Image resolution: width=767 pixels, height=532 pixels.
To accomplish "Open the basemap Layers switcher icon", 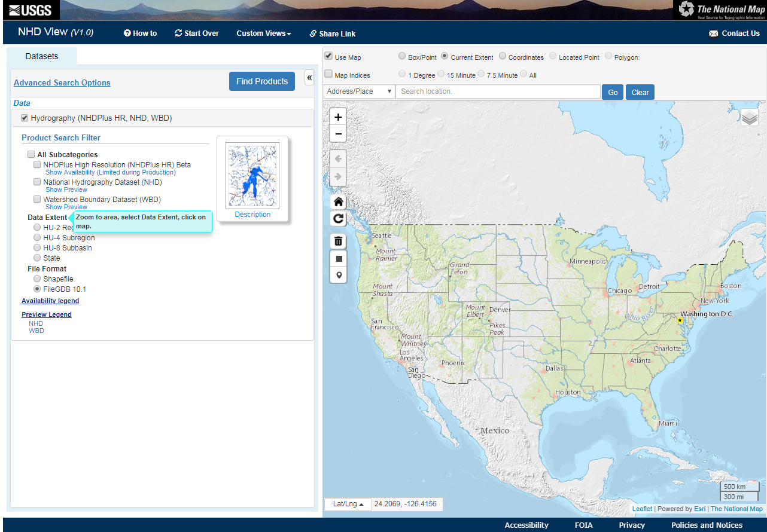I will coord(749,117).
